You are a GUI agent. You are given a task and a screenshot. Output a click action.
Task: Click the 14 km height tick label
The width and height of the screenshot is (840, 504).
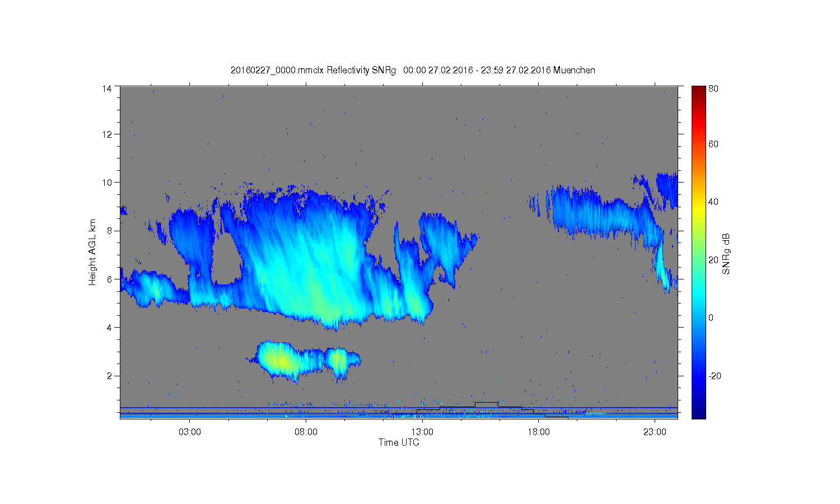[x=107, y=88]
